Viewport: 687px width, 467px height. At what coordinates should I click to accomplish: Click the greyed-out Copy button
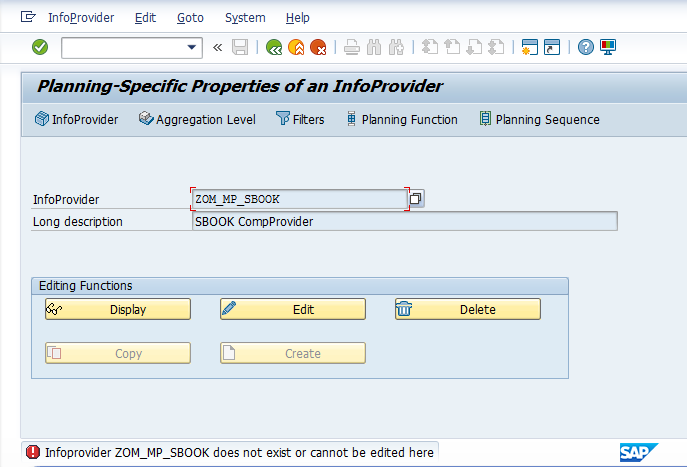(x=118, y=353)
